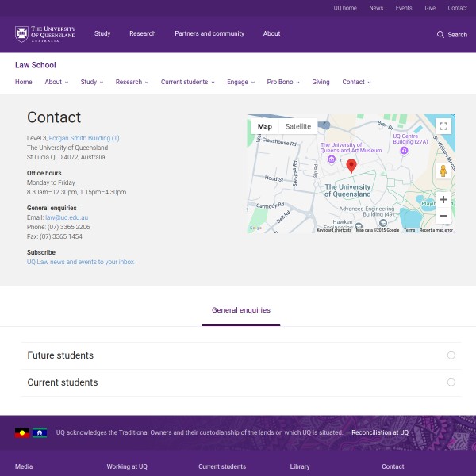Screen dimensions: 476x476
Task: Click the red location pin on map
Action: (x=351, y=165)
